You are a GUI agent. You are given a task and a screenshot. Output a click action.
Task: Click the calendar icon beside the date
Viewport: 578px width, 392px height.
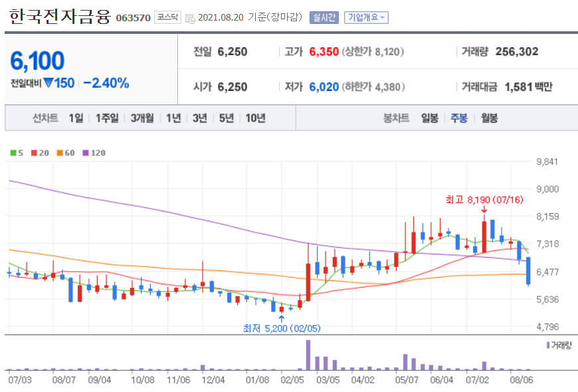coord(190,18)
